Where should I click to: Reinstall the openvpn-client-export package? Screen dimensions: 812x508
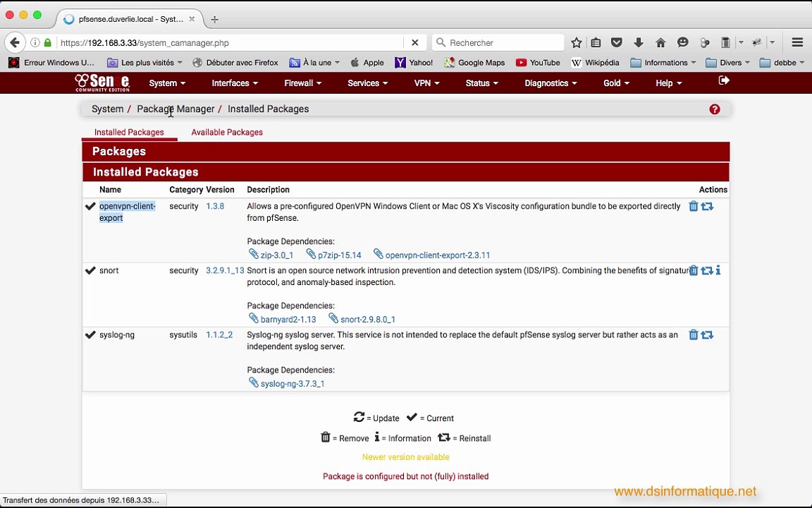pyautogui.click(x=707, y=207)
